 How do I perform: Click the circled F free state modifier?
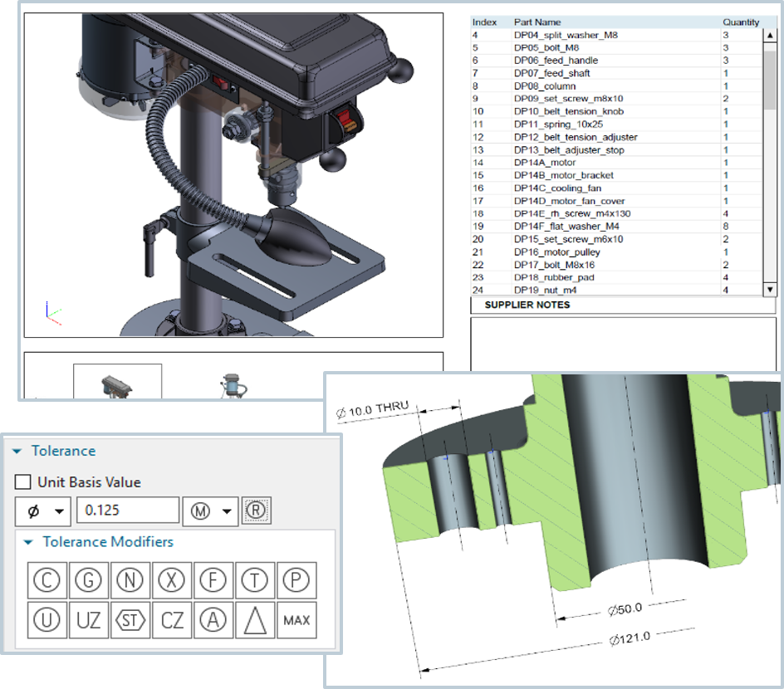[x=213, y=581]
